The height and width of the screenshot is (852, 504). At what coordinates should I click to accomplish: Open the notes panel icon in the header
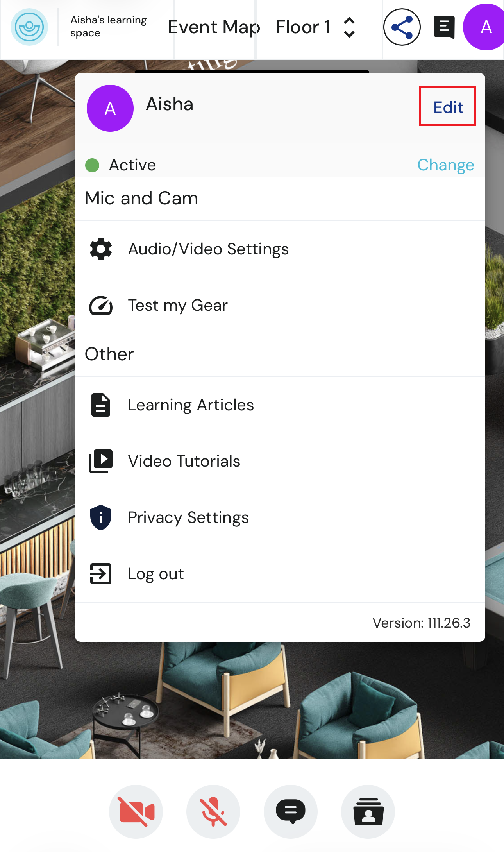pyautogui.click(x=444, y=27)
